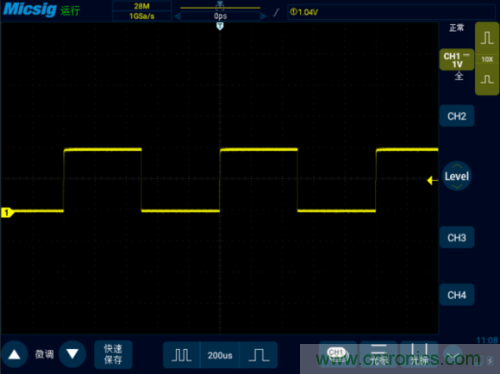Viewport: 500px width, 374px height.
Task: Open the 200us timebase selector
Action: point(220,355)
